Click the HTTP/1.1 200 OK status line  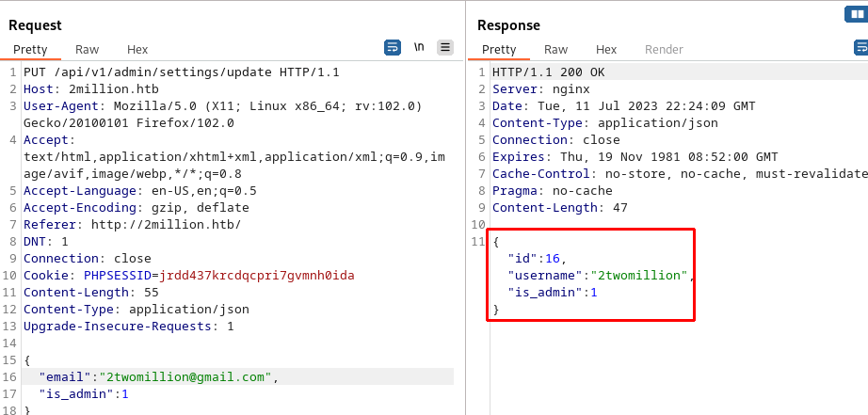coord(549,72)
